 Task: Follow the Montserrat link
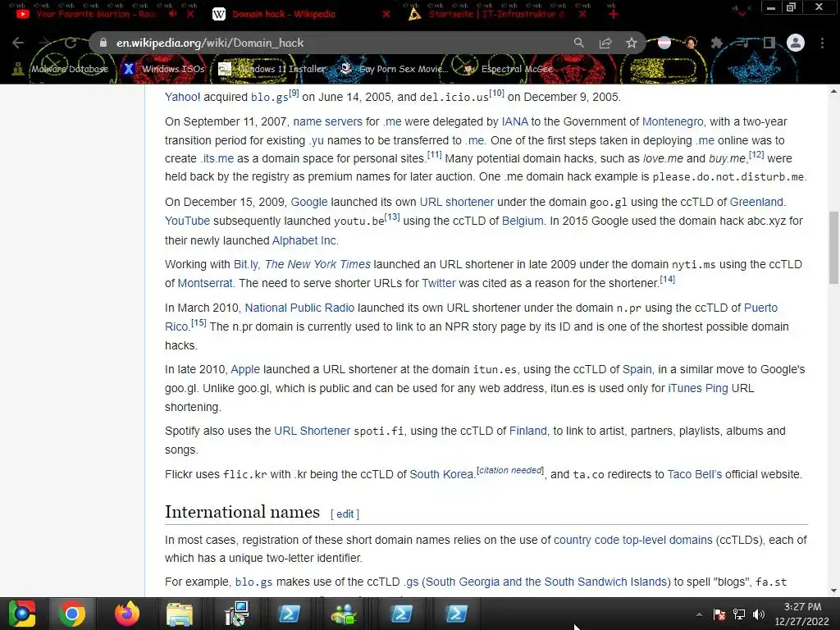(204, 283)
